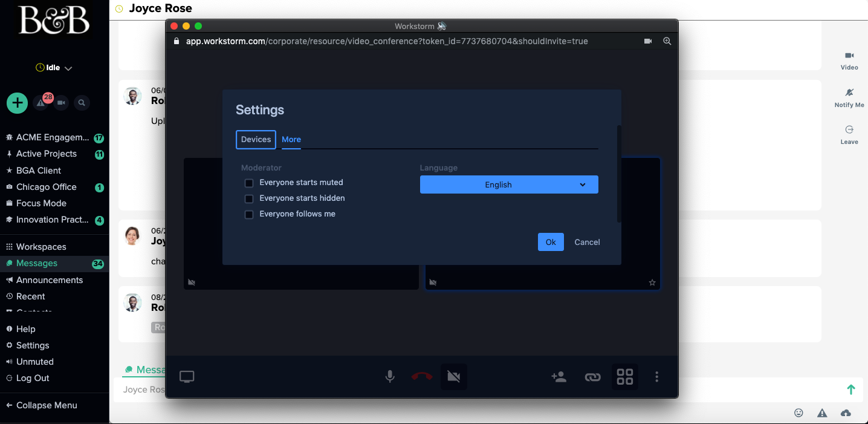Hang up the call
Viewport: 868px width, 424px height.
(x=422, y=377)
